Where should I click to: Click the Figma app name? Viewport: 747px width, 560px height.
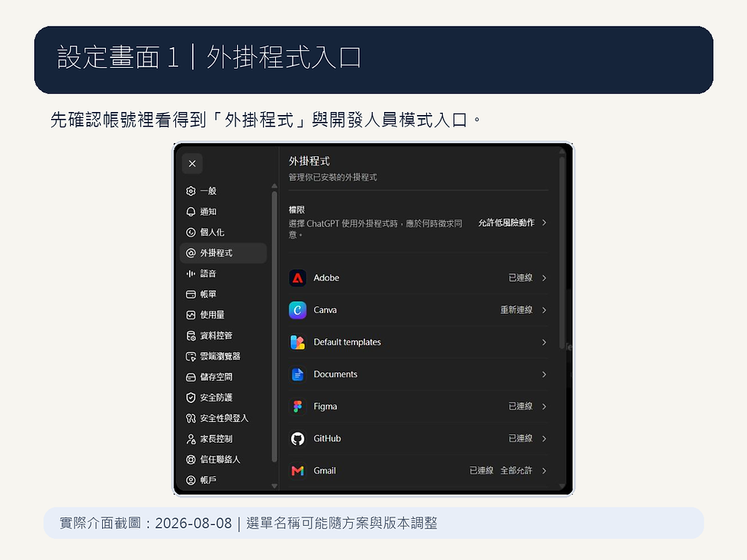pyautogui.click(x=325, y=406)
